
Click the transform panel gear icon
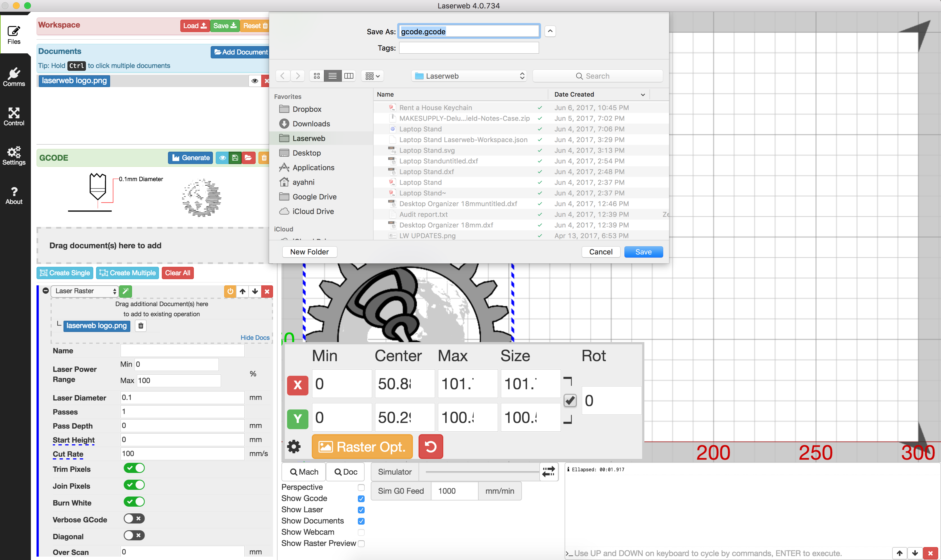[294, 447]
